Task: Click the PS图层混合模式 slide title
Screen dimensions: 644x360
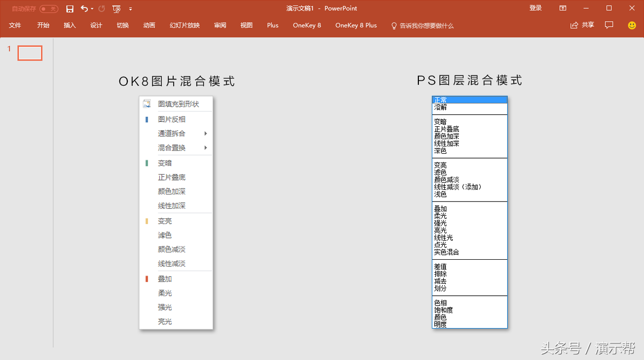Action: 470,80
